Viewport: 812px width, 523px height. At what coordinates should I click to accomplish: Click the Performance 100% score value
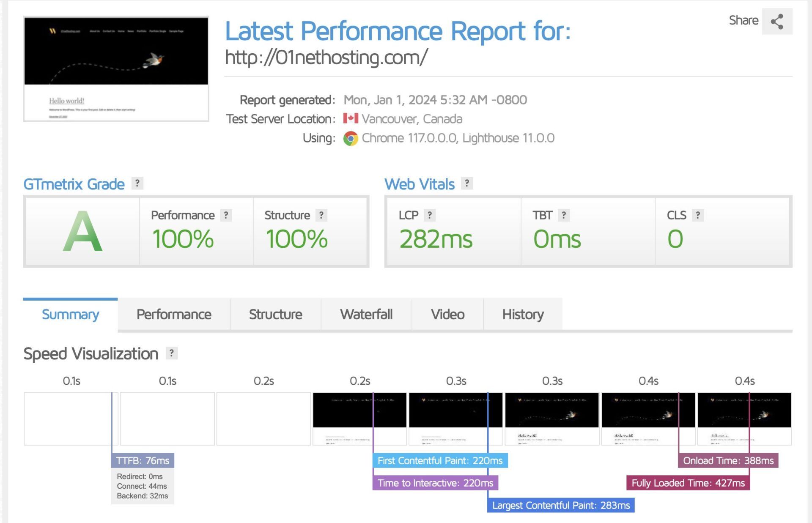[x=183, y=239]
